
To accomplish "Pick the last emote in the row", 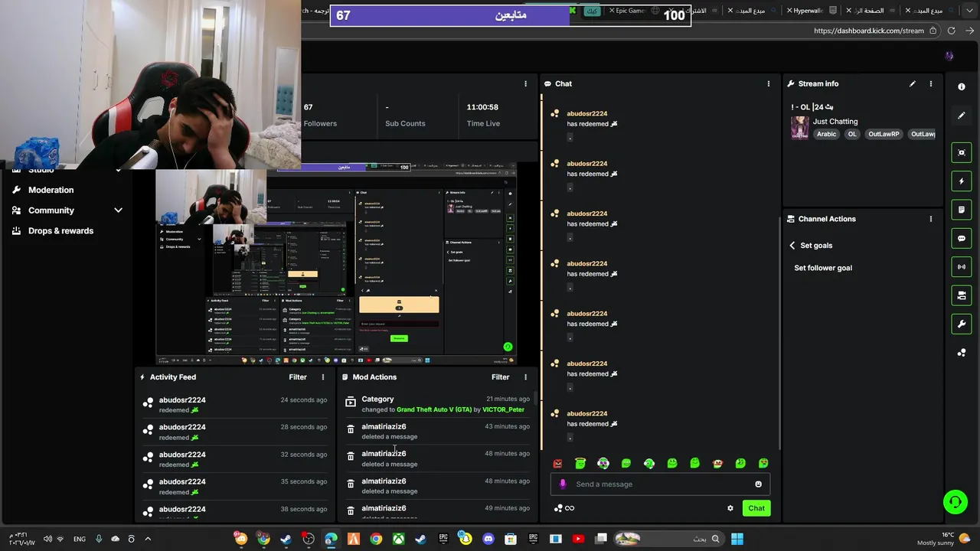I will point(763,463).
